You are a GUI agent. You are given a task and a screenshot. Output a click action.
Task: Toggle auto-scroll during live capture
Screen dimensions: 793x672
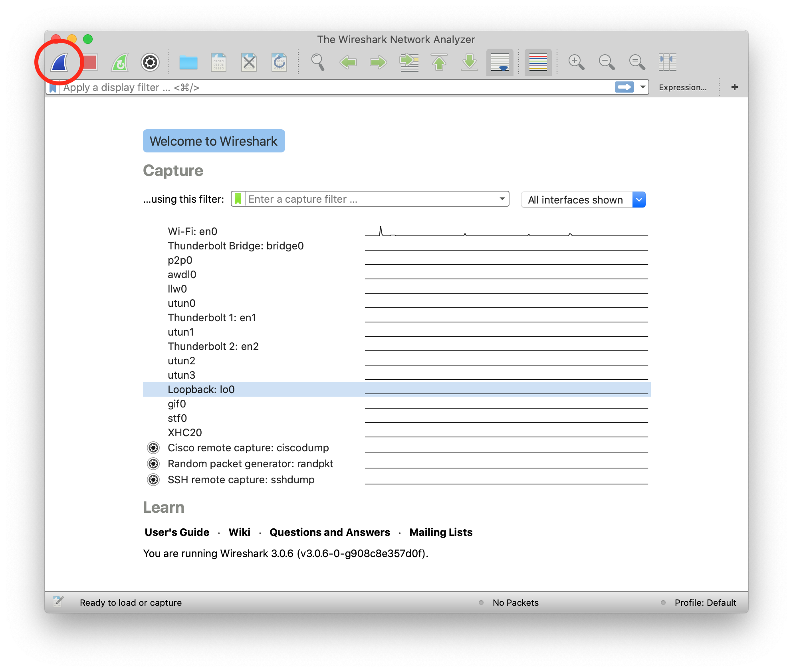tap(500, 63)
